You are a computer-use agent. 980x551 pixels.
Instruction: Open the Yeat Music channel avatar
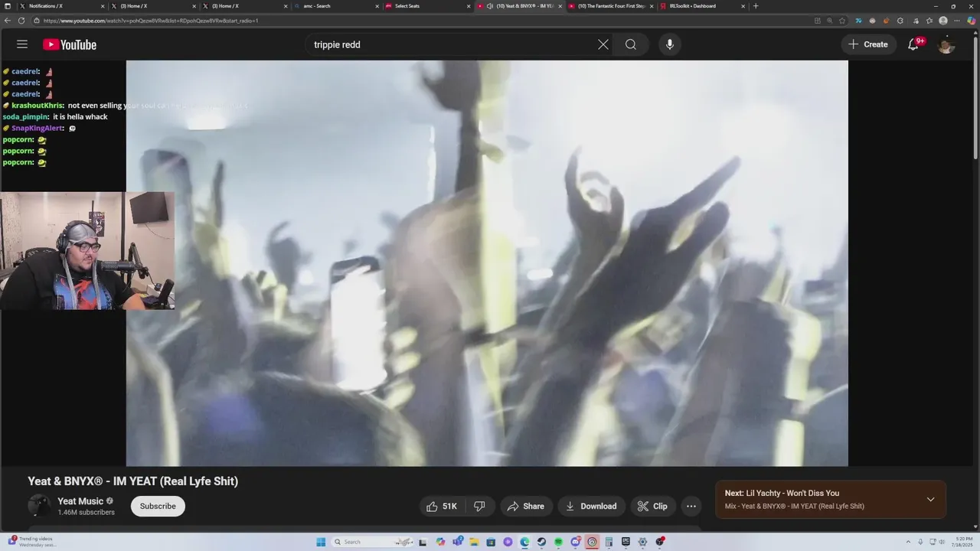point(39,506)
